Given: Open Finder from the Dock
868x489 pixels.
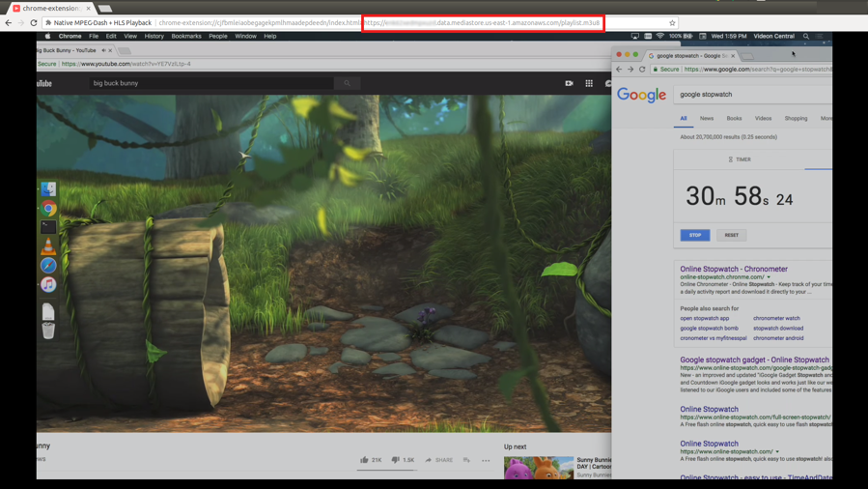Looking at the screenshot, I should coord(48,189).
